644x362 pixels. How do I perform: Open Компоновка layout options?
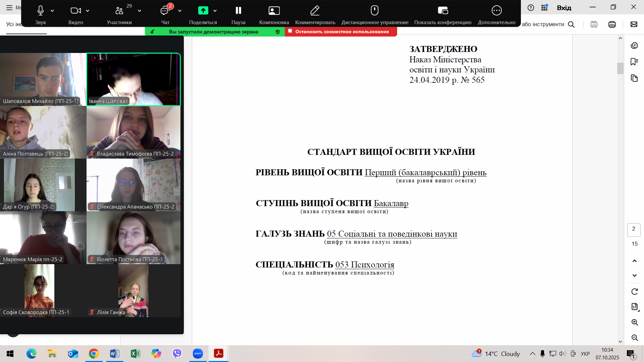coord(274,11)
